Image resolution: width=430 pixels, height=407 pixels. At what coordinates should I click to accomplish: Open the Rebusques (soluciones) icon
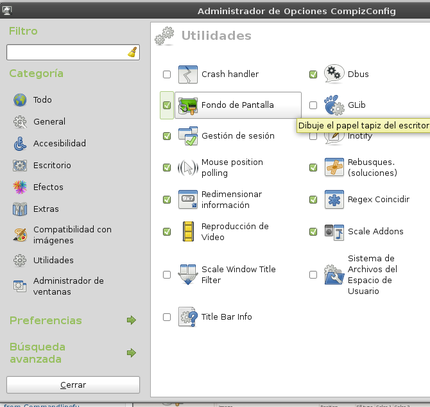[334, 167]
